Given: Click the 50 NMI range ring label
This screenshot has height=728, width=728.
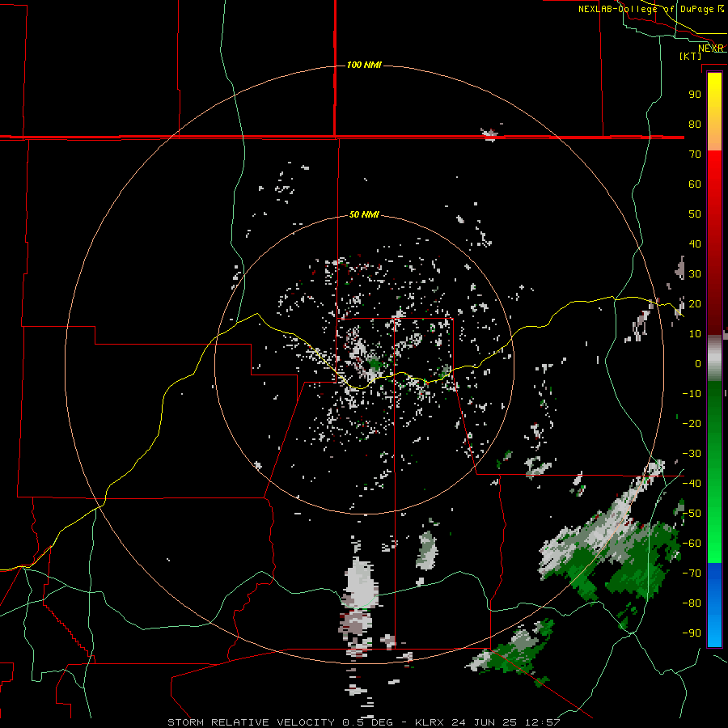Looking at the screenshot, I should coord(364,214).
